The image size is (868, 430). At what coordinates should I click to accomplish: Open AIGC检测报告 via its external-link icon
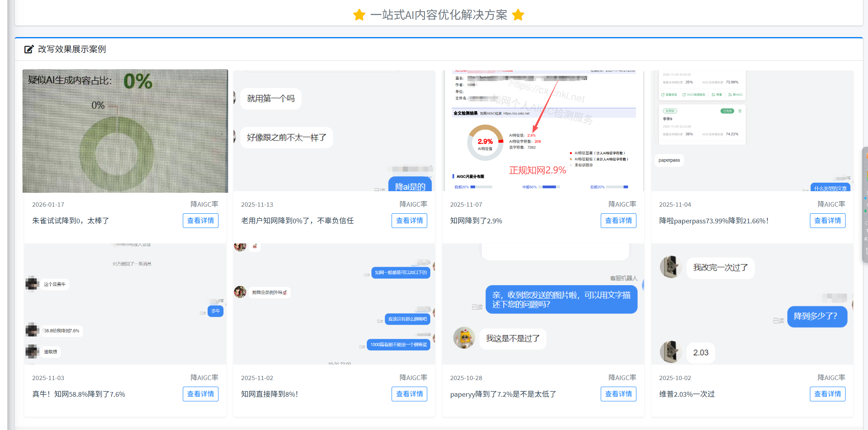[x=684, y=94]
